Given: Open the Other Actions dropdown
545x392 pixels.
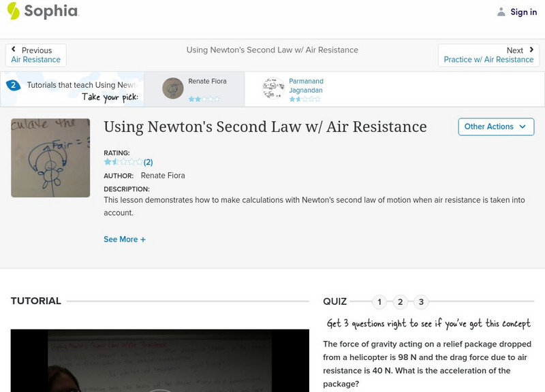Looking at the screenshot, I should click(495, 127).
